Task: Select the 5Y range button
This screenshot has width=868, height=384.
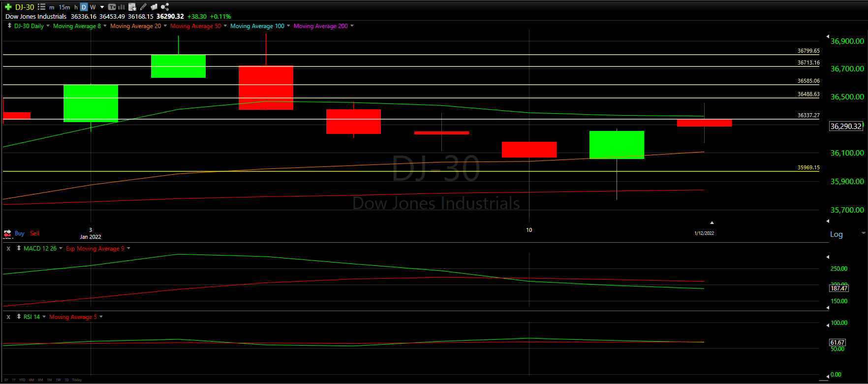Action: (x=6, y=380)
